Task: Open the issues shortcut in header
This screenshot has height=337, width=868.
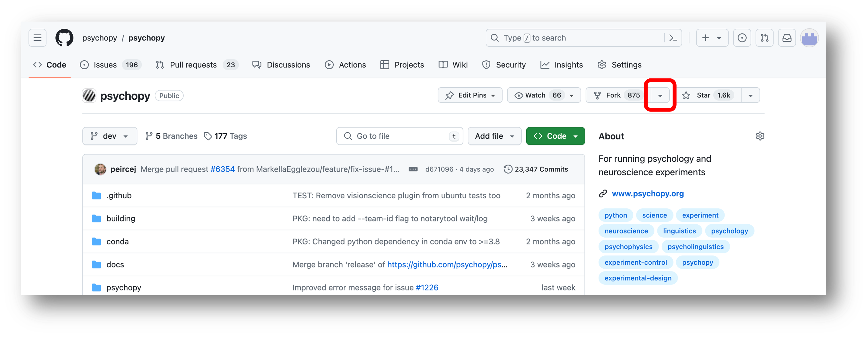Action: coord(742,38)
